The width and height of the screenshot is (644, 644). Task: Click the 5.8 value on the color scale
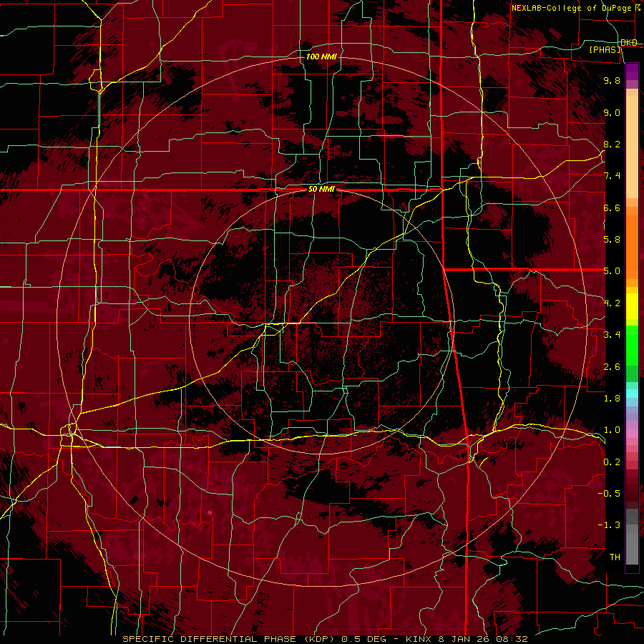click(612, 240)
